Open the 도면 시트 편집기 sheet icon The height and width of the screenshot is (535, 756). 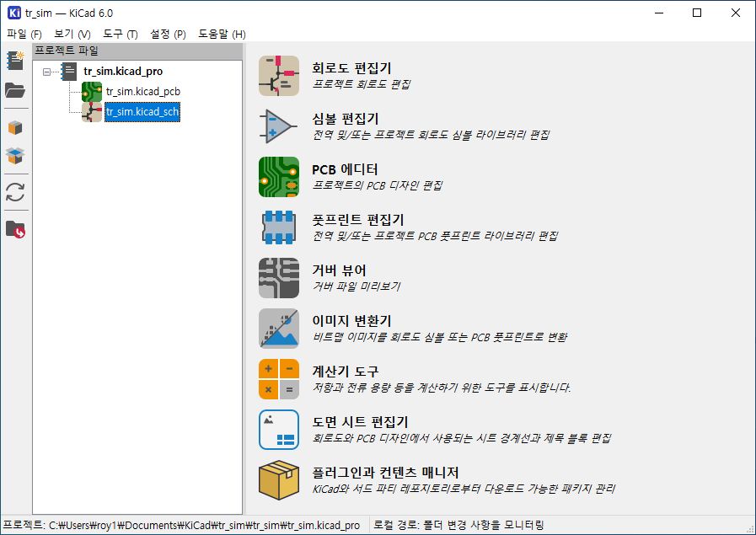tap(279, 430)
